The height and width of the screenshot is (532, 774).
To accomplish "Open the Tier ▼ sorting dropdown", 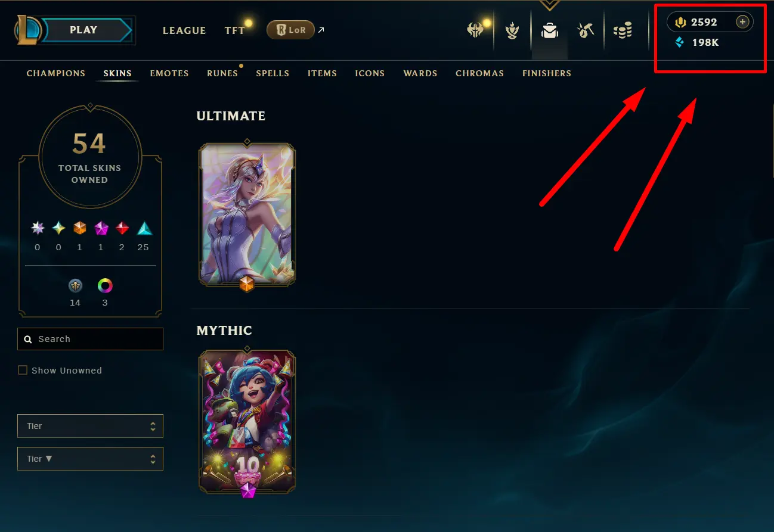I will (90, 459).
